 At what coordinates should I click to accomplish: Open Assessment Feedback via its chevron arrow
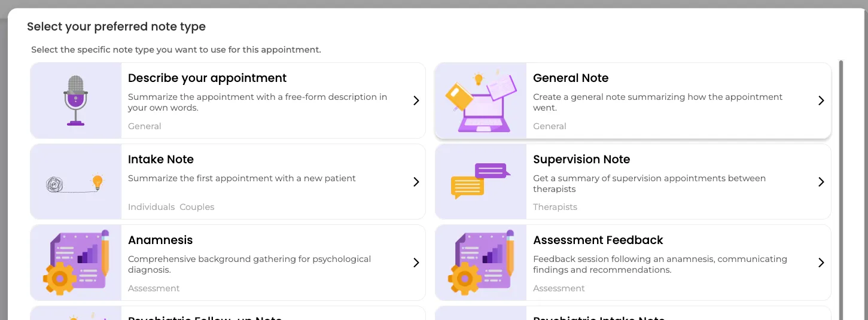click(821, 263)
